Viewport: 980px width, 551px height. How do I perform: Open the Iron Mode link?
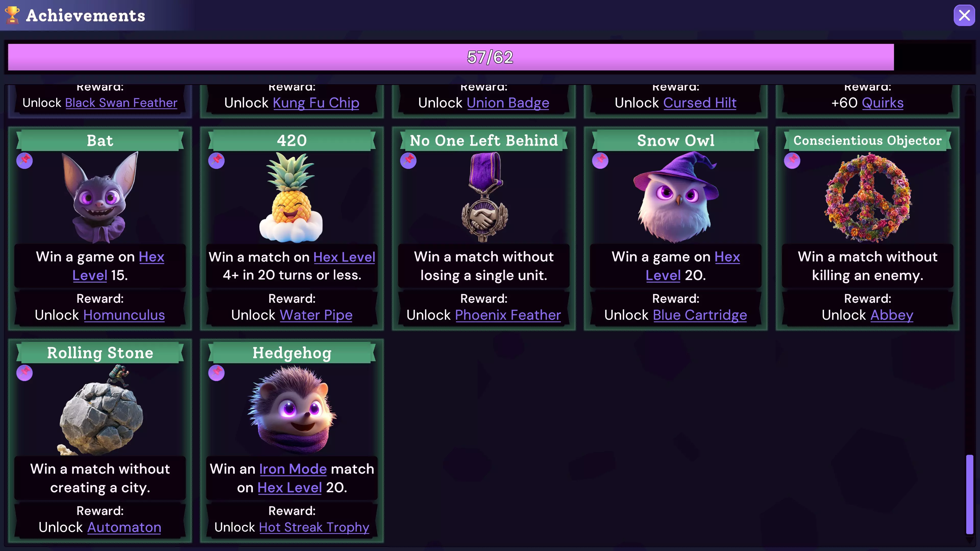coord(293,469)
